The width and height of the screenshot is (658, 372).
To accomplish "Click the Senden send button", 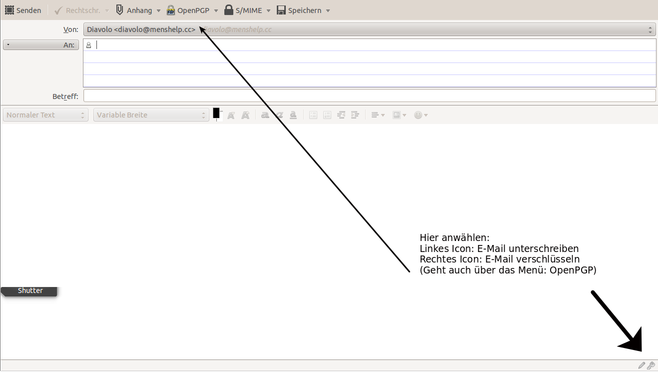I will (23, 10).
